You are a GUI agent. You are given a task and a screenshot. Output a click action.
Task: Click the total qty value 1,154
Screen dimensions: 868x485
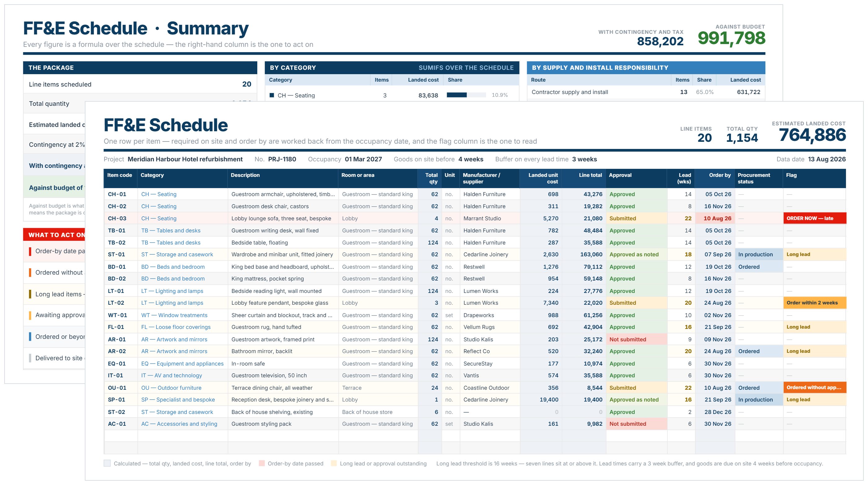[x=742, y=138]
